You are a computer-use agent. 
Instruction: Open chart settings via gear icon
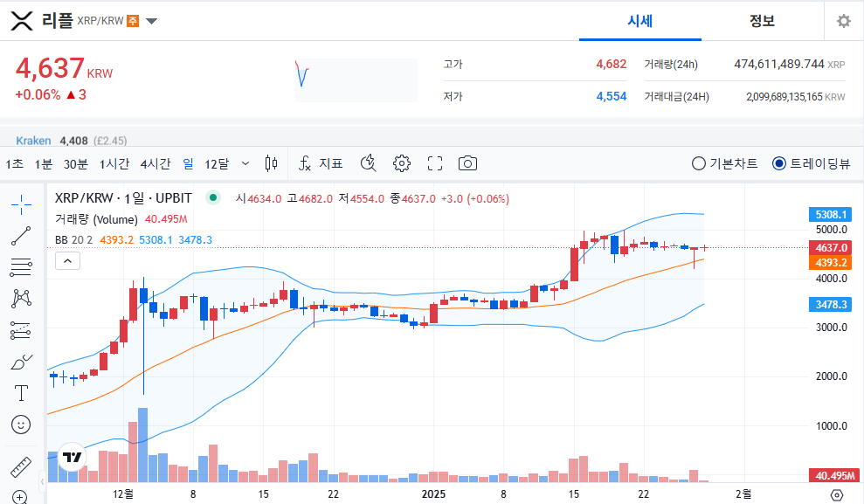401,163
